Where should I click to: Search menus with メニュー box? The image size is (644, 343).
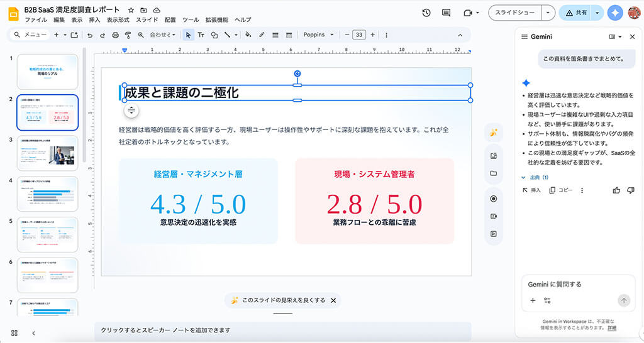click(x=31, y=35)
